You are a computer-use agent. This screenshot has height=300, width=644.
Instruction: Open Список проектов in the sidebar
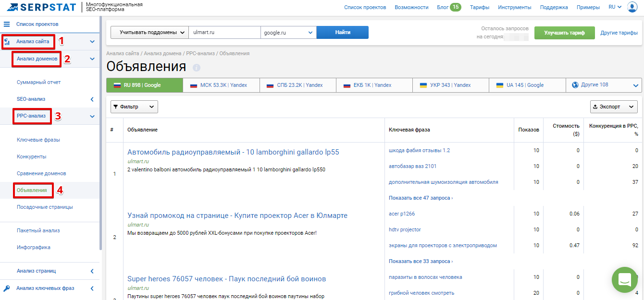[37, 24]
